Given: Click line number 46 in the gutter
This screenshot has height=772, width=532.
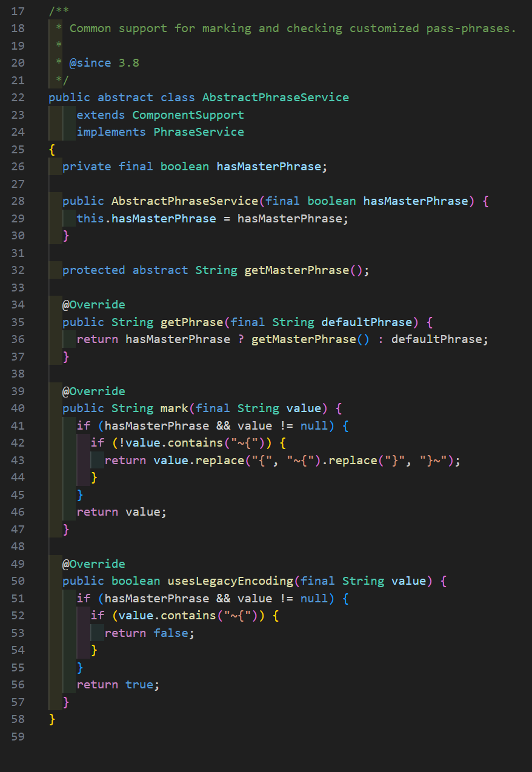Looking at the screenshot, I should (18, 512).
